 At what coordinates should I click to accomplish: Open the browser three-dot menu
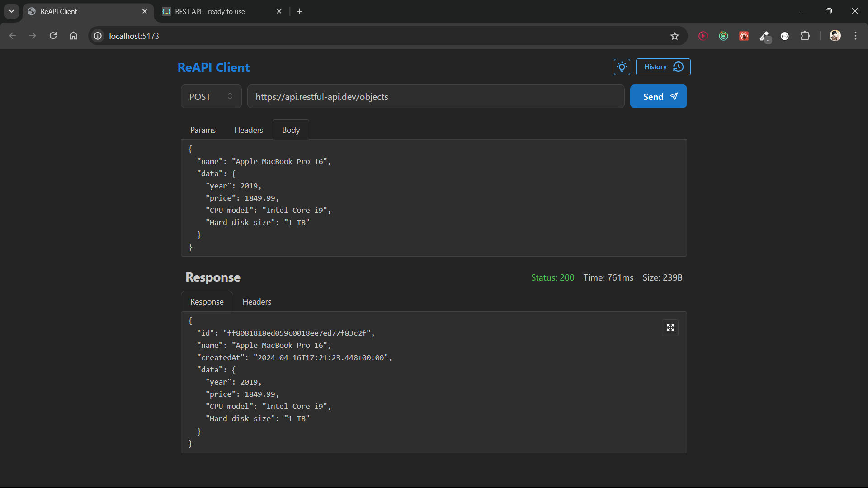(855, 36)
